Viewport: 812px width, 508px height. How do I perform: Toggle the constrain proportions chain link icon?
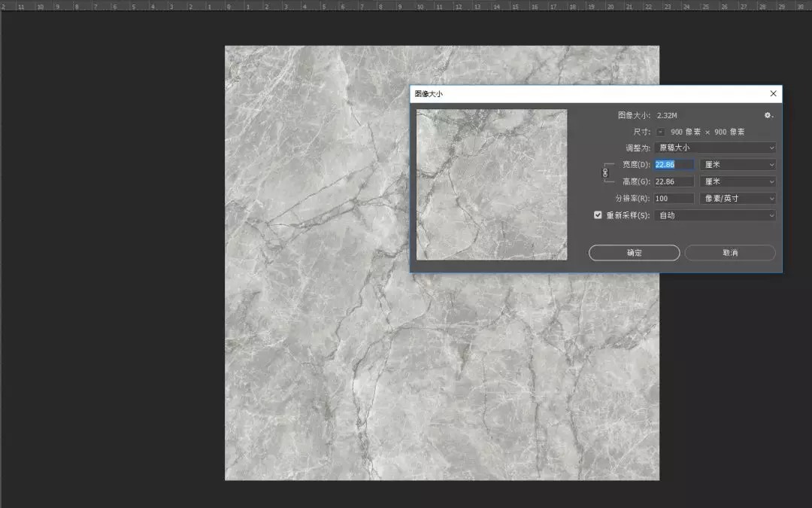(x=605, y=173)
